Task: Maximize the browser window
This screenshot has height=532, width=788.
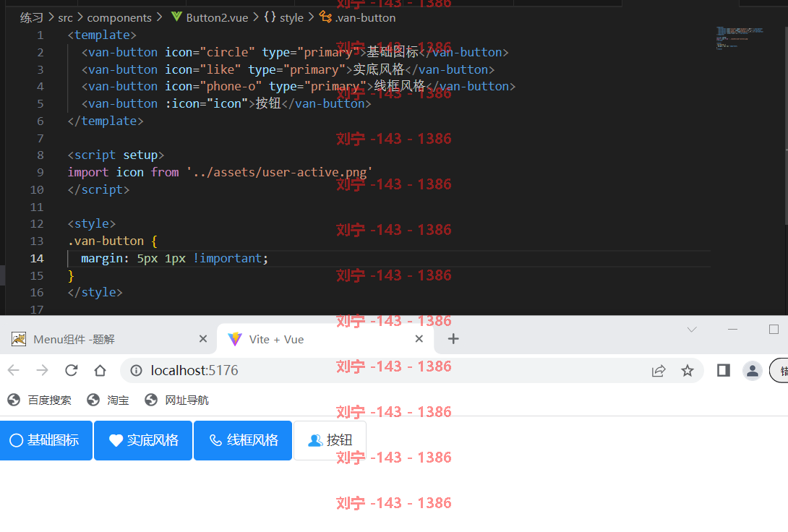Action: pos(774,330)
